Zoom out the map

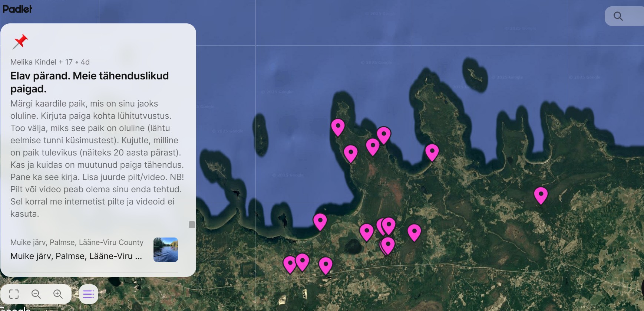pyautogui.click(x=36, y=294)
